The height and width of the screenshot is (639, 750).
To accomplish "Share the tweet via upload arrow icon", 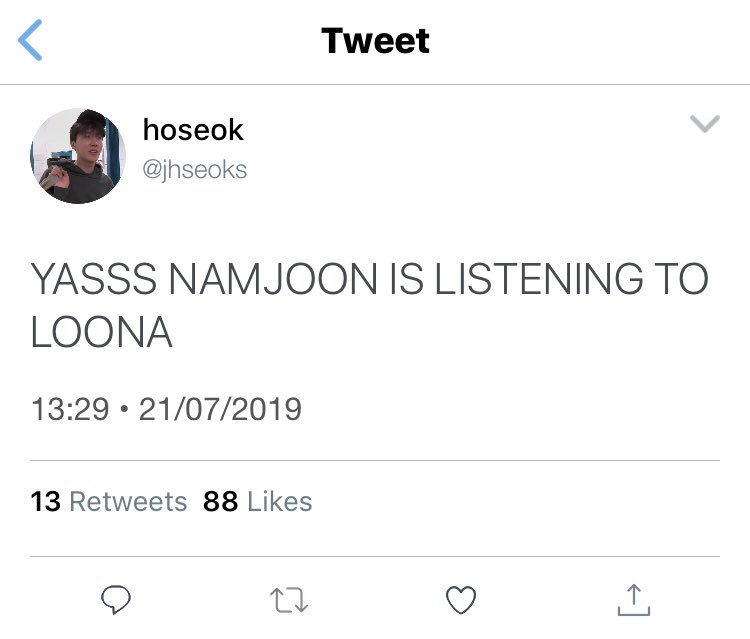I will point(633,599).
